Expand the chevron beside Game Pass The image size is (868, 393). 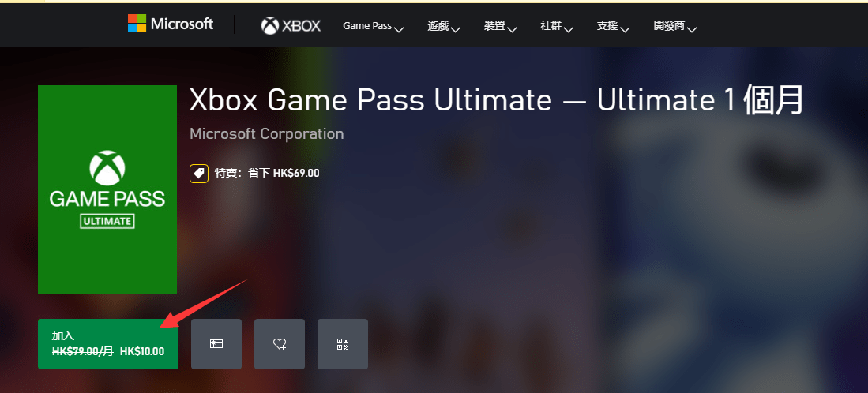coord(399,28)
